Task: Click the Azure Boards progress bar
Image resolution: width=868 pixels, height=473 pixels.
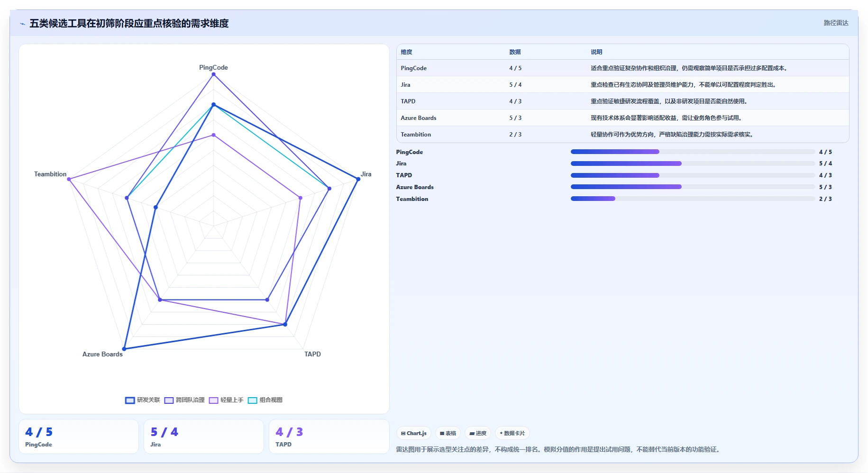Action: pos(693,187)
